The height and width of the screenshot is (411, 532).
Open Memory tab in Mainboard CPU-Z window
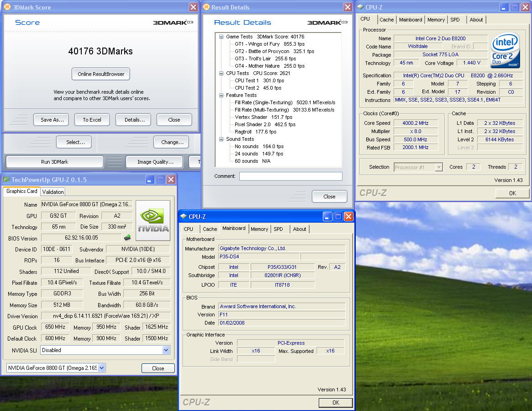(x=259, y=229)
